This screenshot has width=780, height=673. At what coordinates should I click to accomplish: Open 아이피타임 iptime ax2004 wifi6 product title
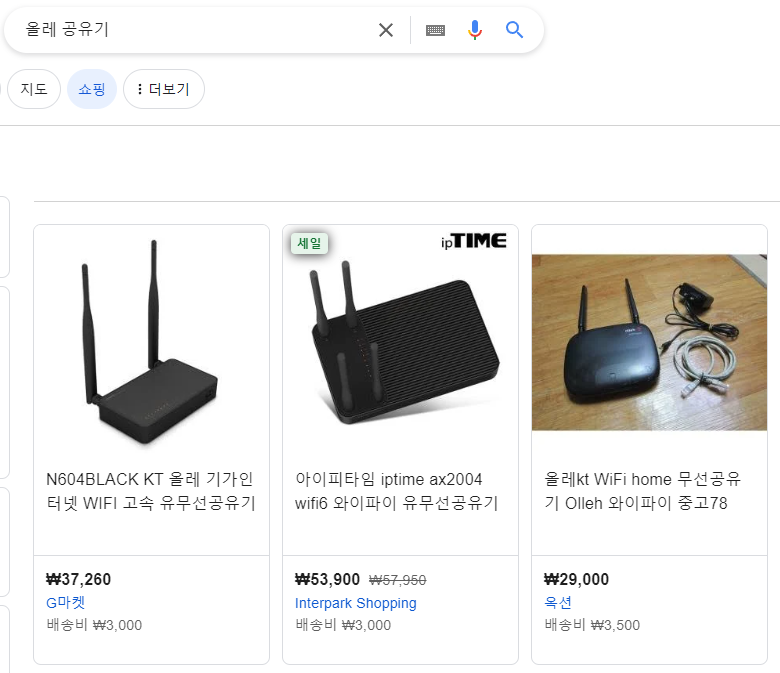(x=396, y=491)
